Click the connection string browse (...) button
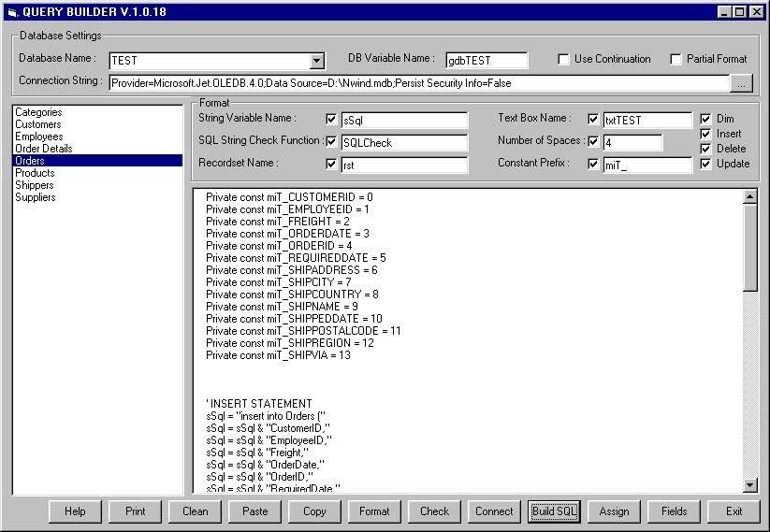770x532 pixels. [x=740, y=83]
